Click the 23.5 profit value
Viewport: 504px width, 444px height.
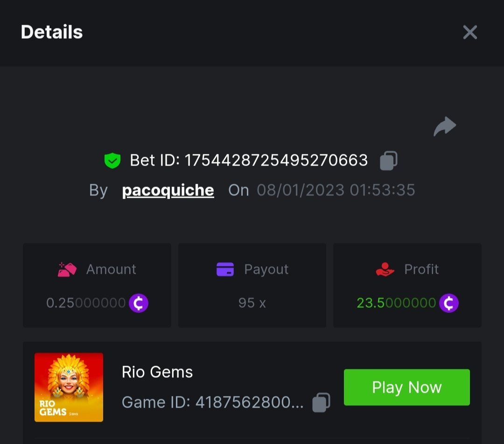[396, 303]
